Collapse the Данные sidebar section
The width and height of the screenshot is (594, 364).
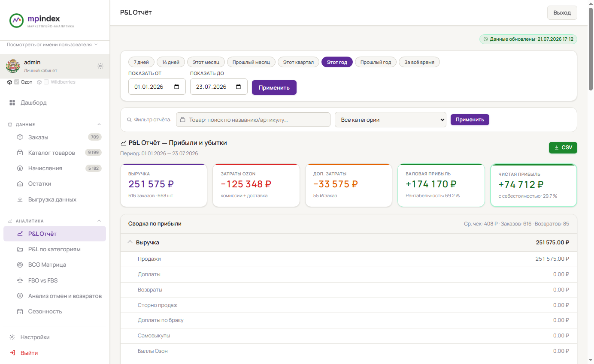click(x=99, y=124)
